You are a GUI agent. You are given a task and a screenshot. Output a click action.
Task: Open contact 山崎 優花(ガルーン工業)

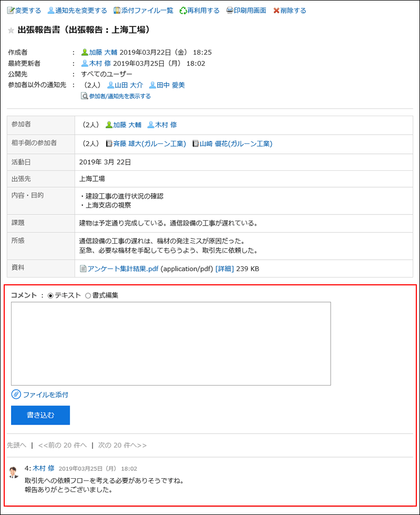pos(236,144)
